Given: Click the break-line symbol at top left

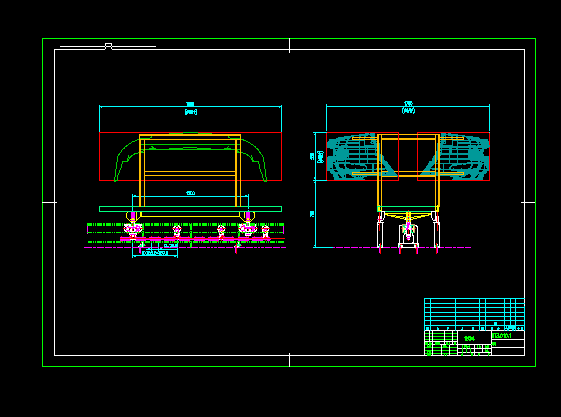Looking at the screenshot, I should (x=108, y=46).
